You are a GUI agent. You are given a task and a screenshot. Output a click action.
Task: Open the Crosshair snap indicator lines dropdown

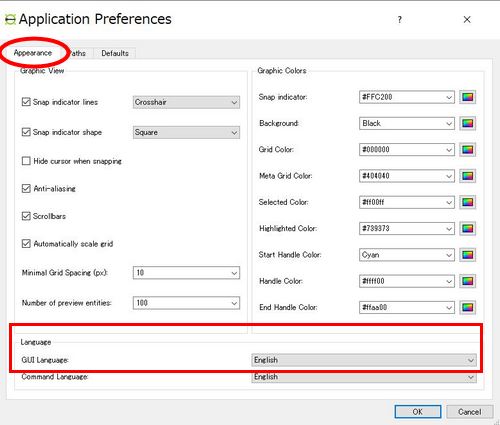tap(186, 102)
